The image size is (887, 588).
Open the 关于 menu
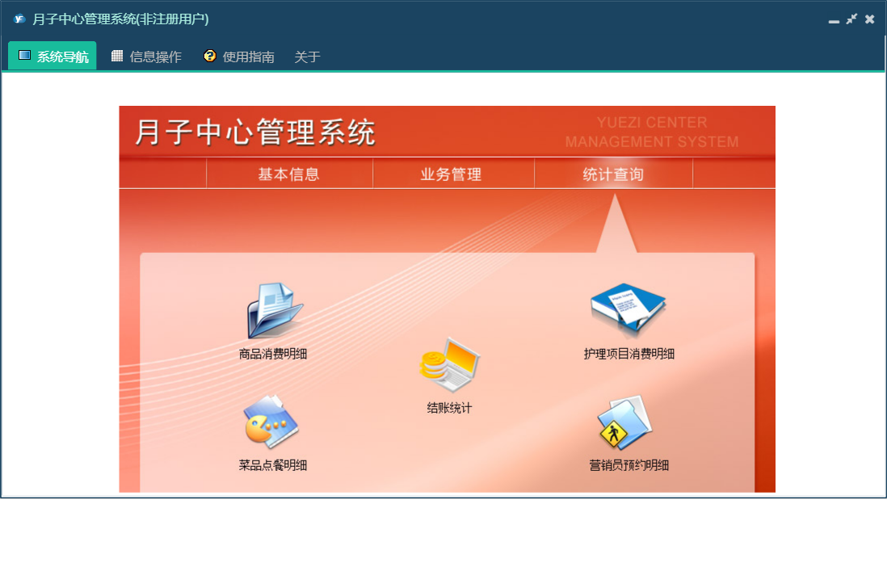coord(307,57)
